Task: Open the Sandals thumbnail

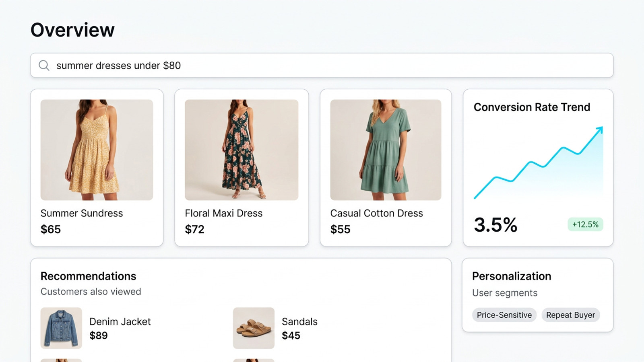Action: (x=254, y=328)
